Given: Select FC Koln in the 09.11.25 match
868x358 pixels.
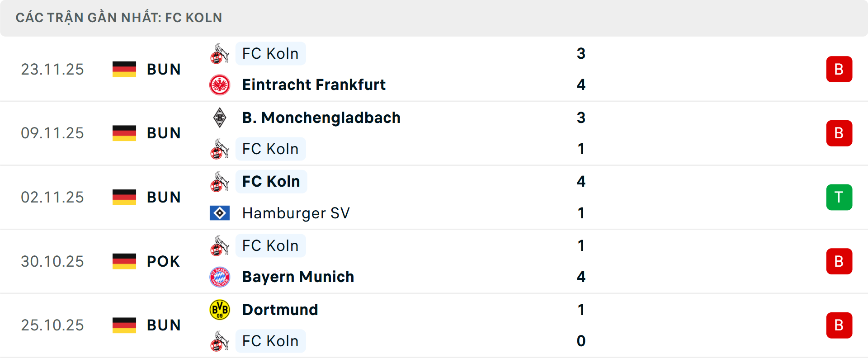Looking at the screenshot, I should pos(270,149).
